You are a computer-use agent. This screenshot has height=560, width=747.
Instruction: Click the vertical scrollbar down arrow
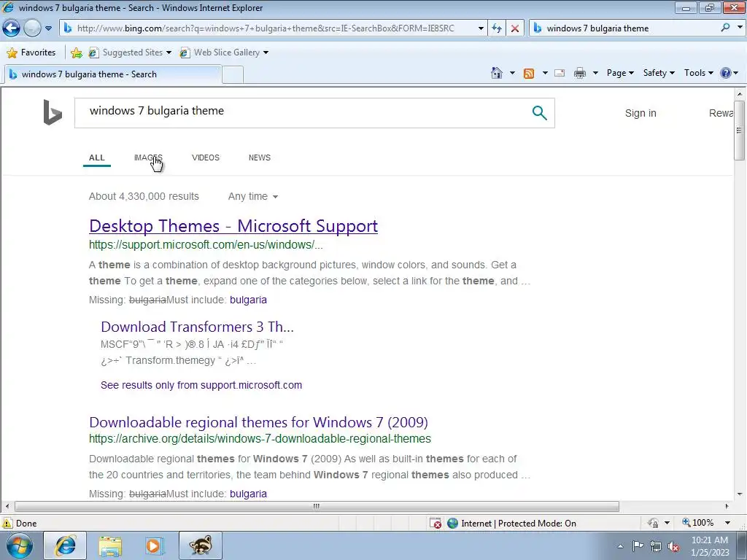tap(740, 494)
